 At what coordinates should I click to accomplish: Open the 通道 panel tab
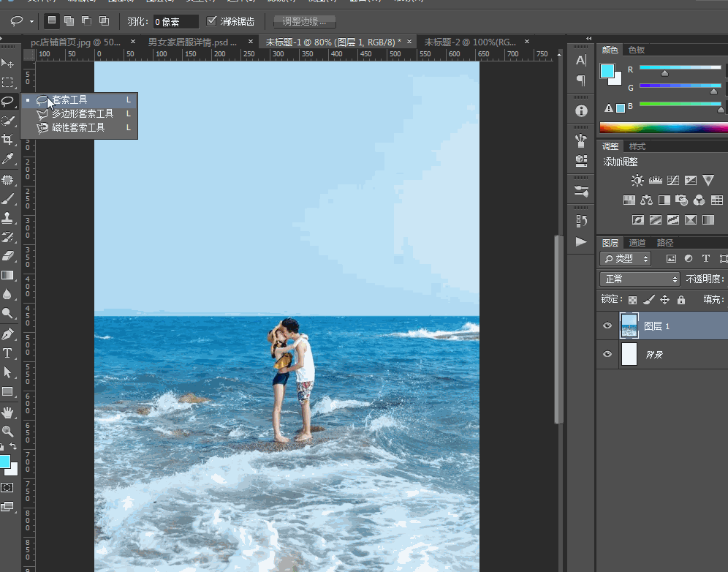tap(637, 243)
